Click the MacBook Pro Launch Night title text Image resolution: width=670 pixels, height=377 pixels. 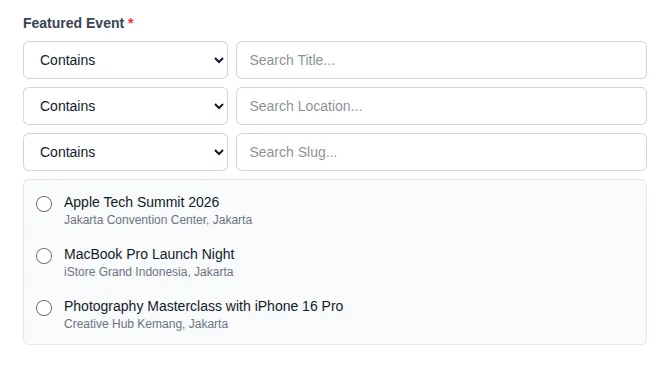[149, 254]
